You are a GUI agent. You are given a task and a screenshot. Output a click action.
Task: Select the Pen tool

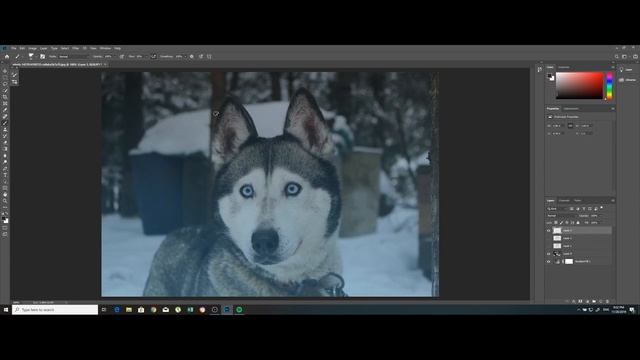pos(5,169)
